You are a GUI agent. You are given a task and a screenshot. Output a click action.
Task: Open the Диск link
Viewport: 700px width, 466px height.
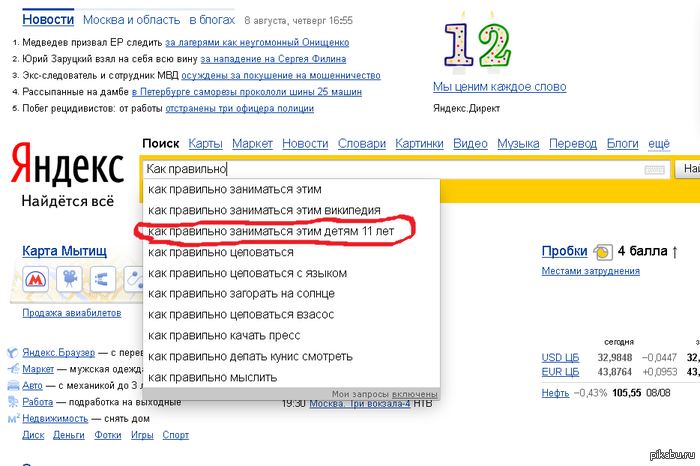pyautogui.click(x=33, y=435)
